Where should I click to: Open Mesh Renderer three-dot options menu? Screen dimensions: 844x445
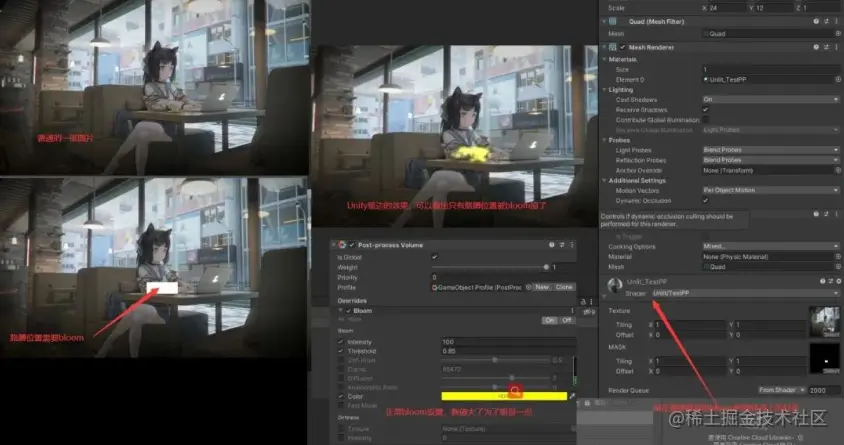pos(836,47)
